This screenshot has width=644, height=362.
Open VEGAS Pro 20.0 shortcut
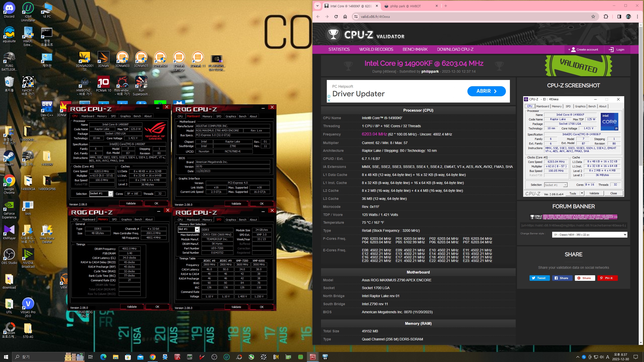[x=28, y=307]
